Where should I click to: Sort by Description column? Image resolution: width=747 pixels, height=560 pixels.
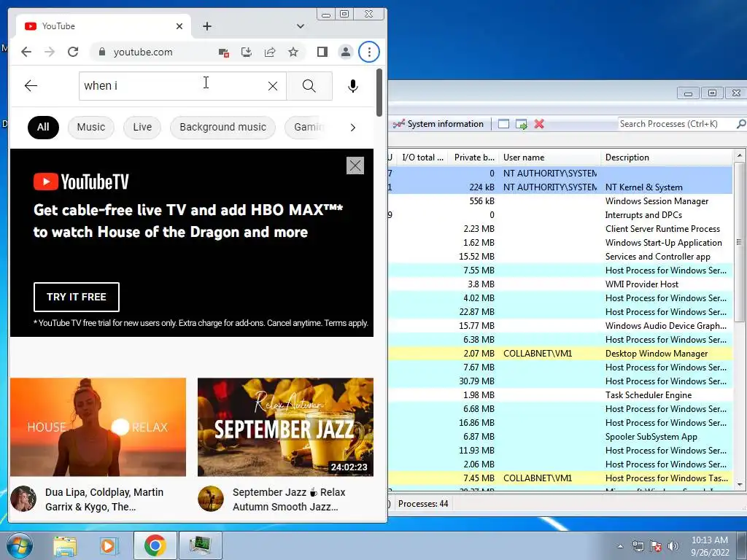[667, 157]
